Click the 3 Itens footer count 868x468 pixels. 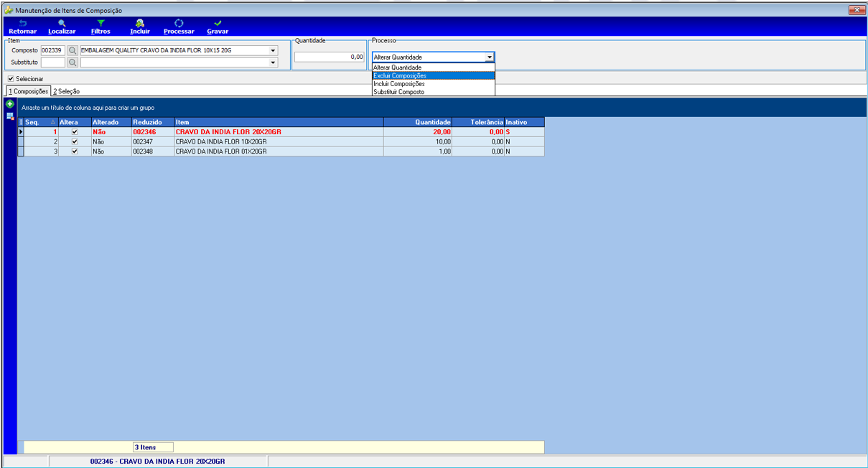(x=153, y=447)
